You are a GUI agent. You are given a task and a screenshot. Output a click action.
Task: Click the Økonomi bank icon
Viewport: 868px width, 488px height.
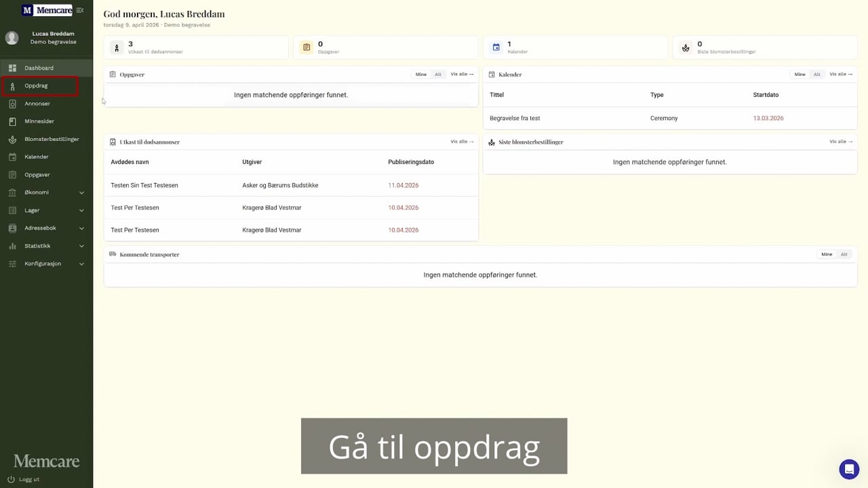click(x=12, y=192)
